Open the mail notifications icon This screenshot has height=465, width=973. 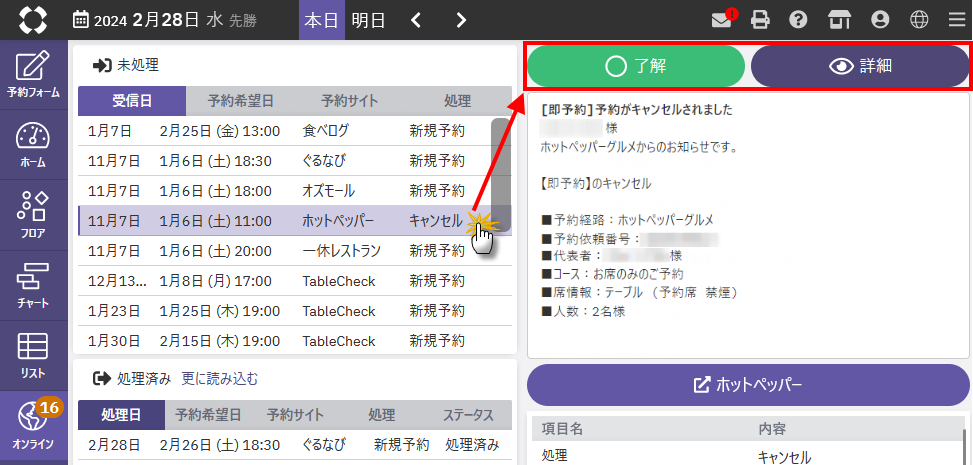[x=721, y=20]
